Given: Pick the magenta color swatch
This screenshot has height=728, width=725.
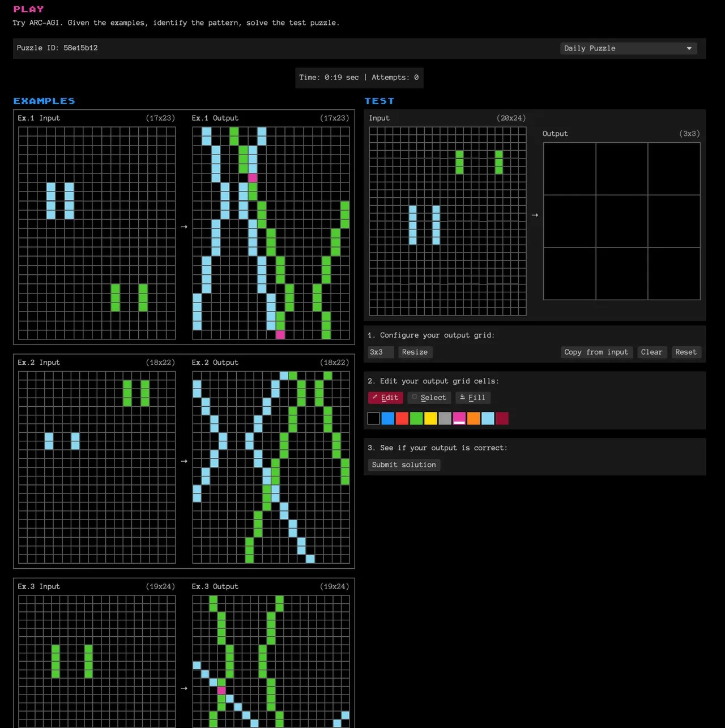Looking at the screenshot, I should pos(459,418).
